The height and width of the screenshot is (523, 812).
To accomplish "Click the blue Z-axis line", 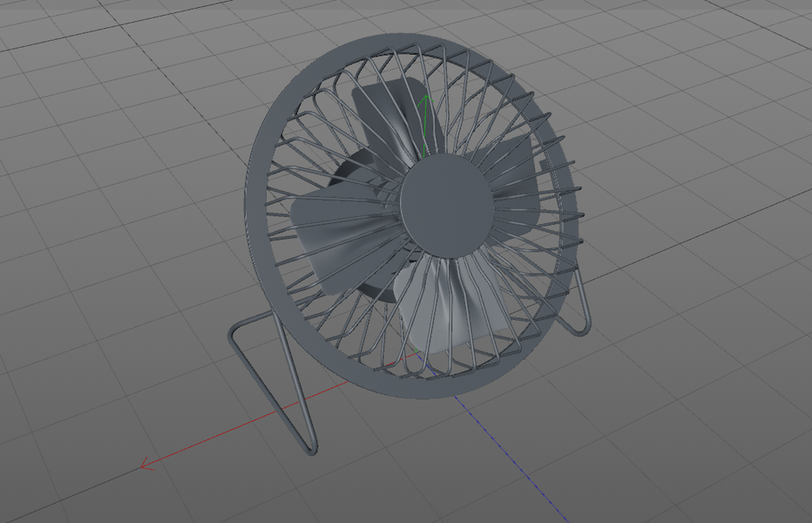I will click(512, 459).
